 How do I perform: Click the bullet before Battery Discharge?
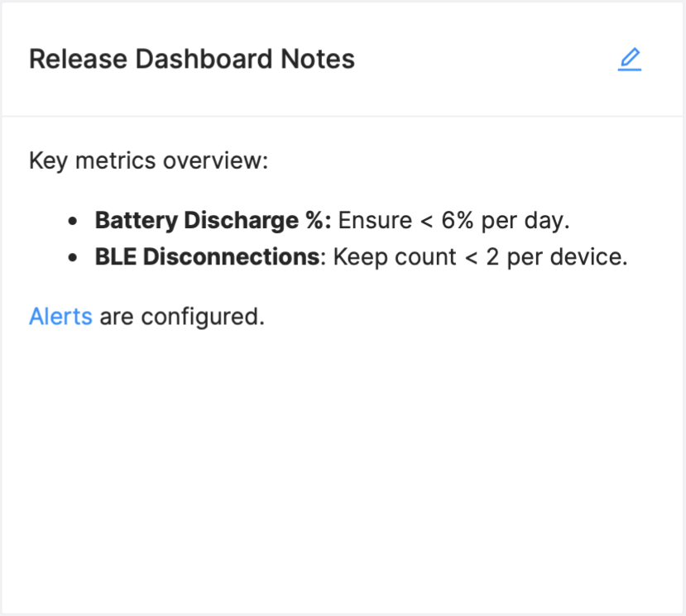click(74, 222)
